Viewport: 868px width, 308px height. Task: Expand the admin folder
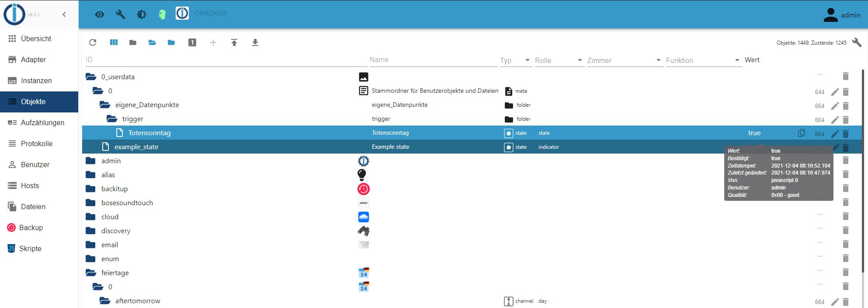tap(91, 161)
